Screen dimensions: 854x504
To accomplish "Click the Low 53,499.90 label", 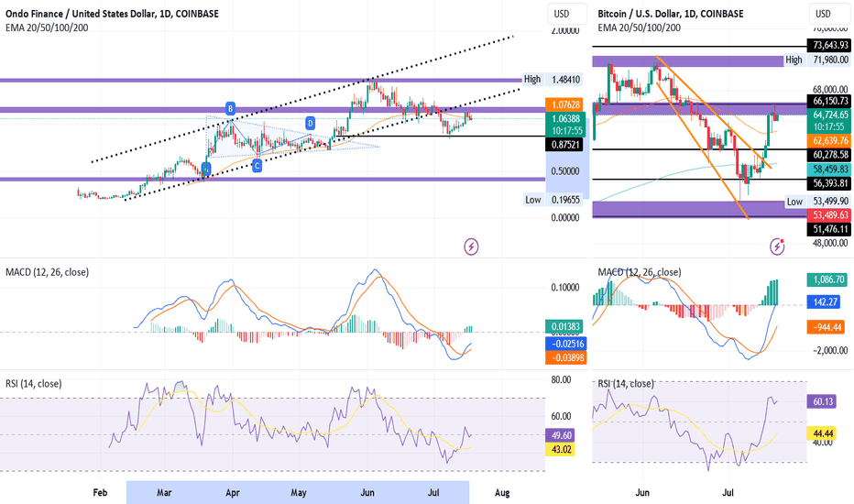I will pos(817,202).
